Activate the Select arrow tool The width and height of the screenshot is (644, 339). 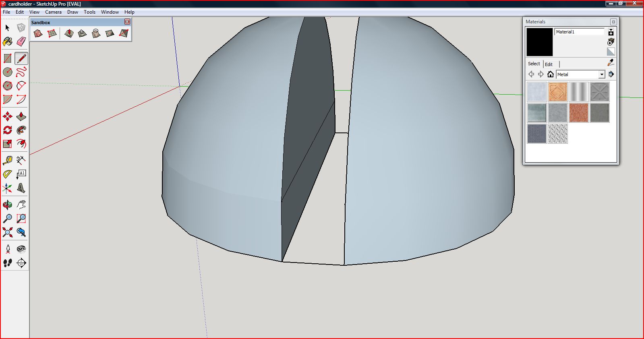[8, 28]
